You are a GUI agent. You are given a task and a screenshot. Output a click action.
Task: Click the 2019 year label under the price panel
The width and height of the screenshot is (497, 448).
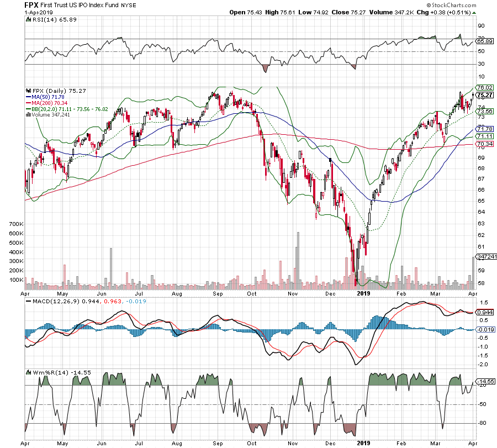[x=363, y=293]
